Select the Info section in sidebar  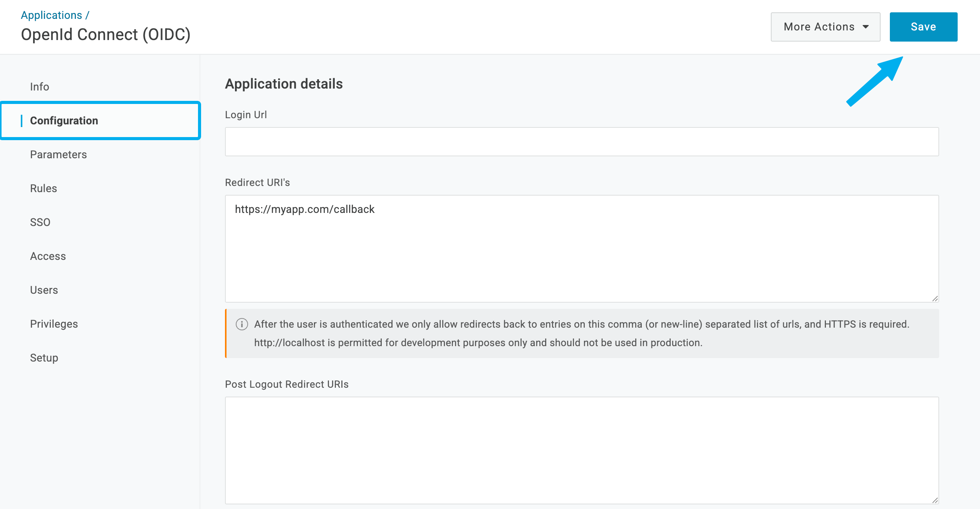[x=39, y=87]
